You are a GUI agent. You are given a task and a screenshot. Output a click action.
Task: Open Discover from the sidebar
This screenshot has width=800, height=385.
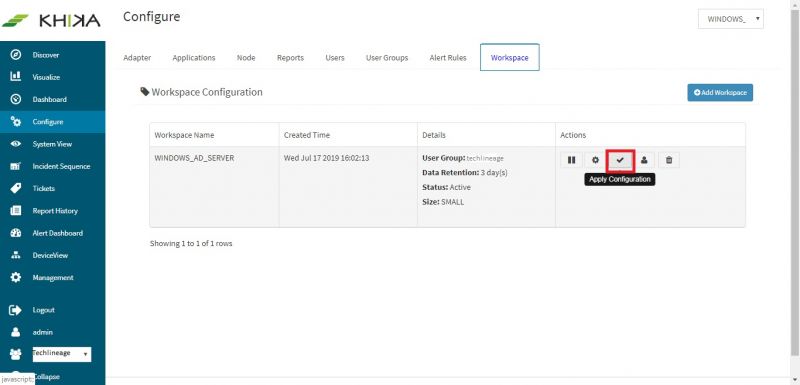point(45,55)
